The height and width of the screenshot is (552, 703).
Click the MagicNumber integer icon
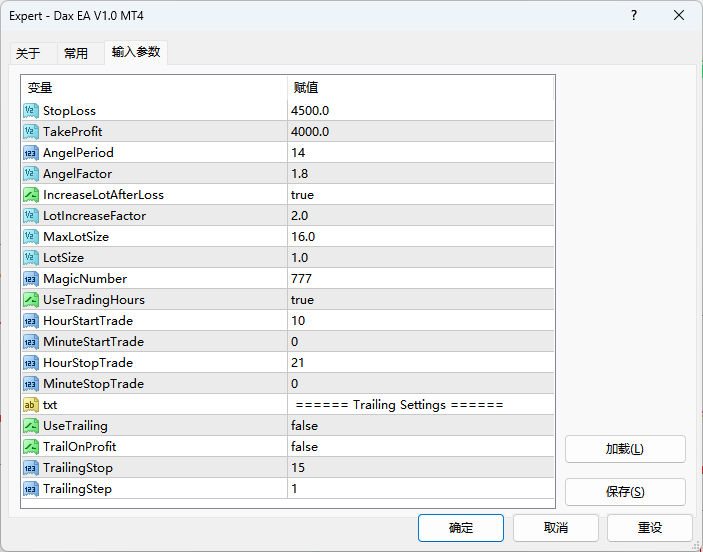pyautogui.click(x=30, y=279)
